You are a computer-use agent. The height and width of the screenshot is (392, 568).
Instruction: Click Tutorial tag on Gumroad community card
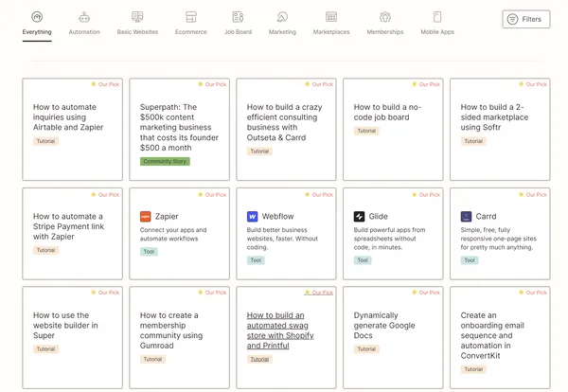[x=152, y=359]
